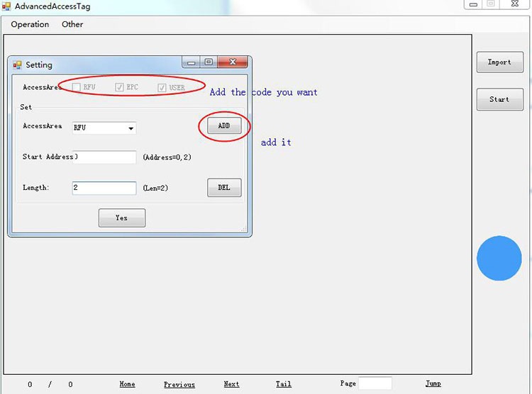The image size is (532, 394).
Task: Click the Start button
Action: coord(500,99)
